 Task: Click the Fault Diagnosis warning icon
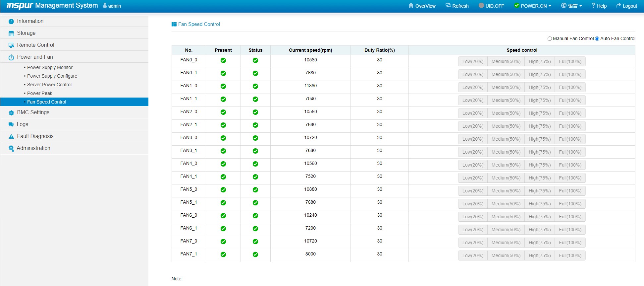coord(11,137)
